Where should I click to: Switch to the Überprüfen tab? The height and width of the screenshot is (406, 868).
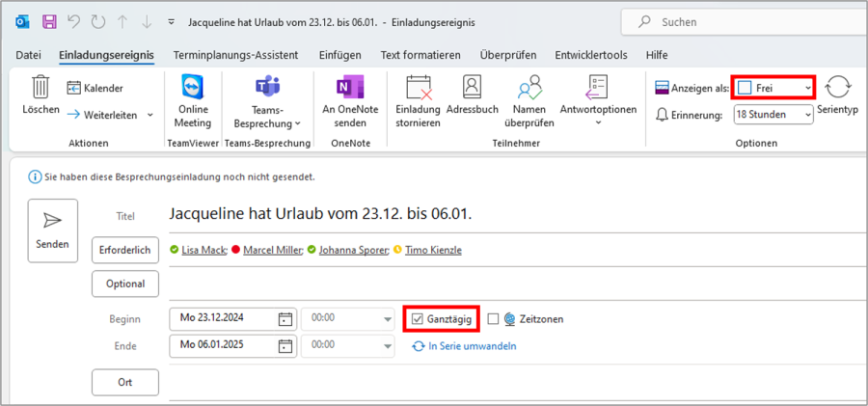508,55
